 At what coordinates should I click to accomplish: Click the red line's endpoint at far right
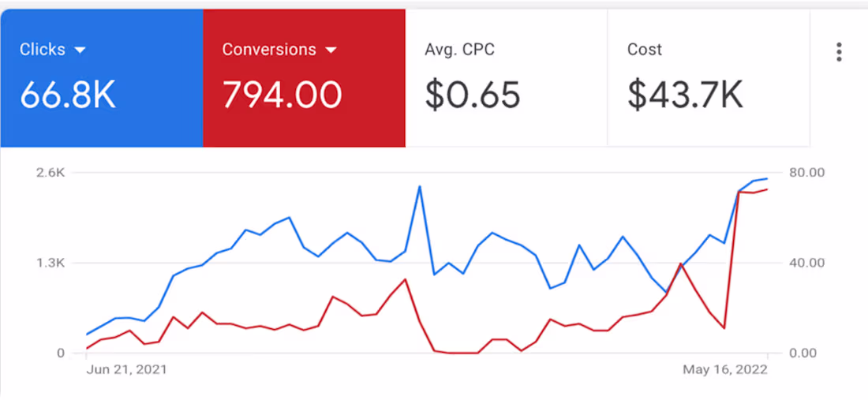coord(767,189)
